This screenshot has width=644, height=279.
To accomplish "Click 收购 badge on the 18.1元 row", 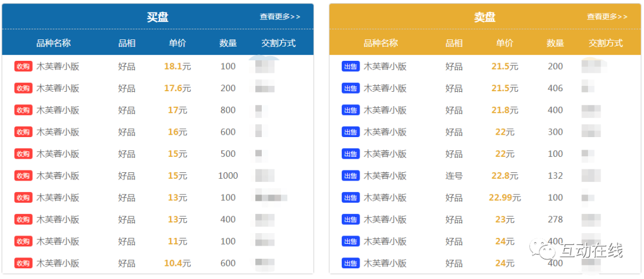I will point(23,66).
